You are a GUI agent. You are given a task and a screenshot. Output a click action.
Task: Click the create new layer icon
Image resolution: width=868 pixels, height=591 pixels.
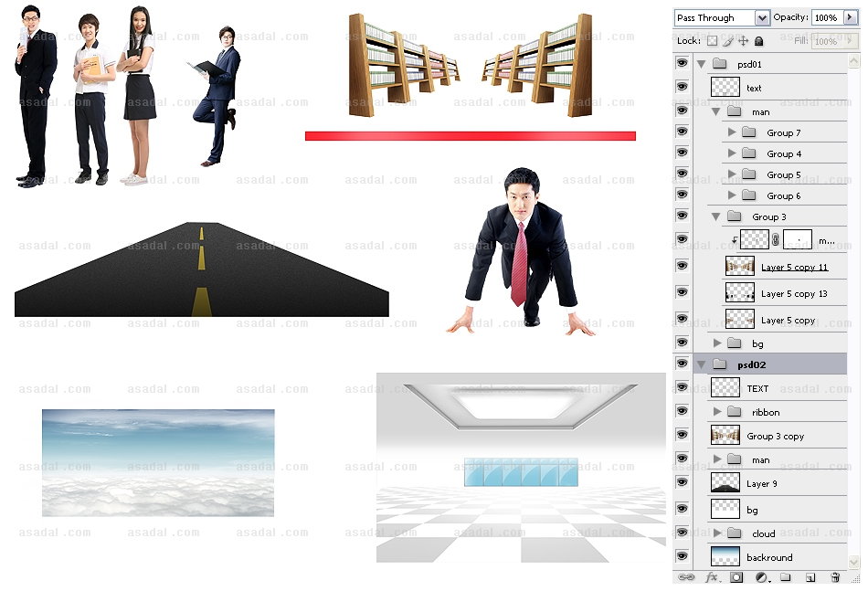[x=810, y=577]
